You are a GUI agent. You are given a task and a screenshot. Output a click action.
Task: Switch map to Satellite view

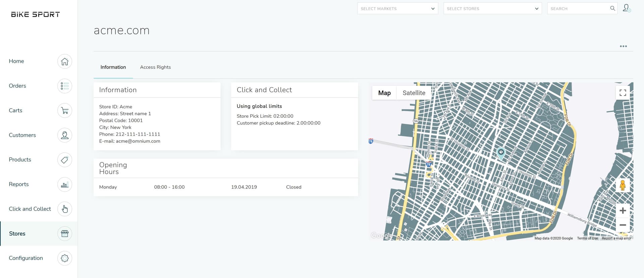coord(414,93)
